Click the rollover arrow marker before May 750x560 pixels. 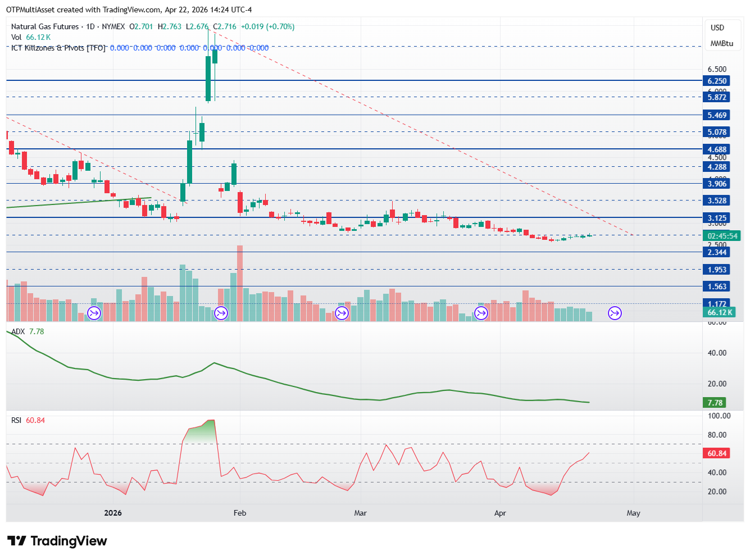(615, 313)
